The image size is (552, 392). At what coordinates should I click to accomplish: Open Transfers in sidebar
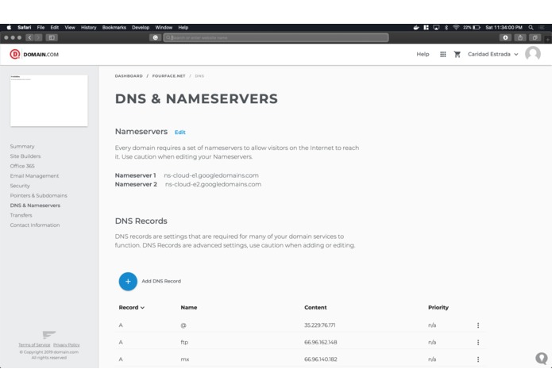[21, 215]
